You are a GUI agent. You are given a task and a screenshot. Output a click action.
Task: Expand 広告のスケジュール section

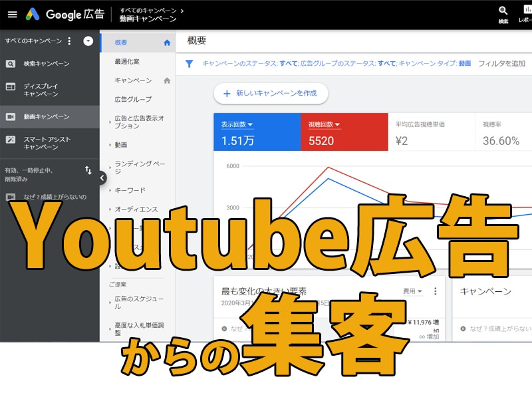[139, 303]
